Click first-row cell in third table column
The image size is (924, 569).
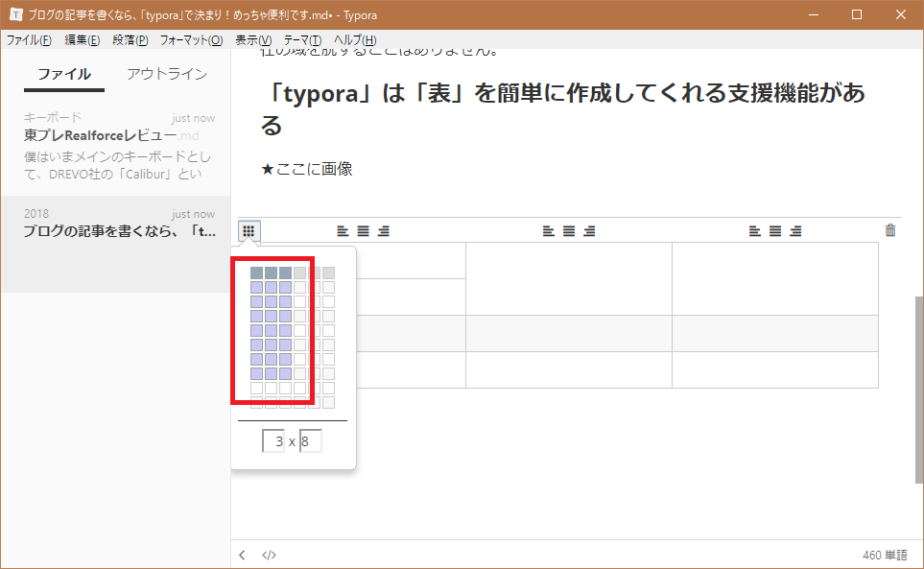point(775,278)
